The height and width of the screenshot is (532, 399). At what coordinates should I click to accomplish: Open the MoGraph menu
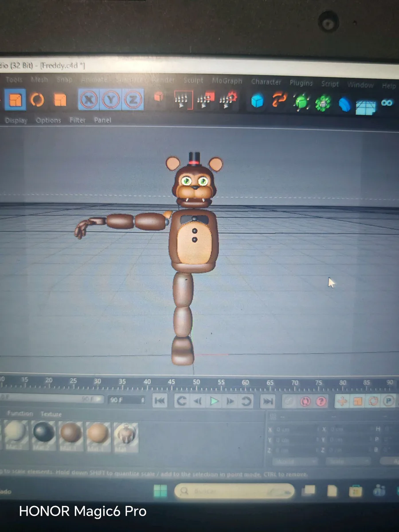227,81
